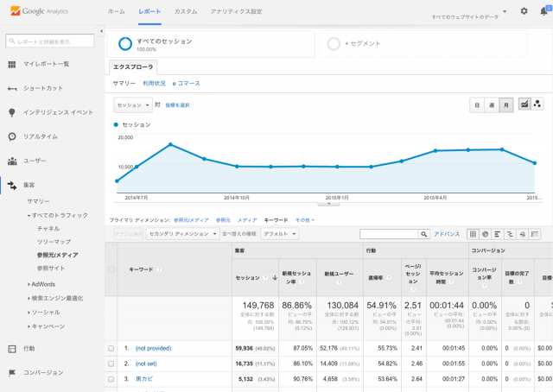Open the 黒カビ keyword link
The height and width of the screenshot is (392, 553).
coord(144,379)
